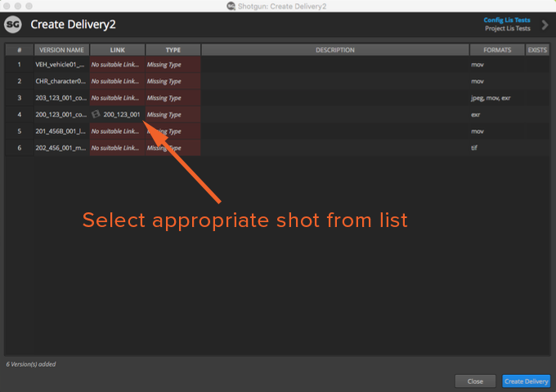Image resolution: width=556 pixels, height=392 pixels.
Task: Select version 203_123_001_co row name
Action: pos(61,98)
